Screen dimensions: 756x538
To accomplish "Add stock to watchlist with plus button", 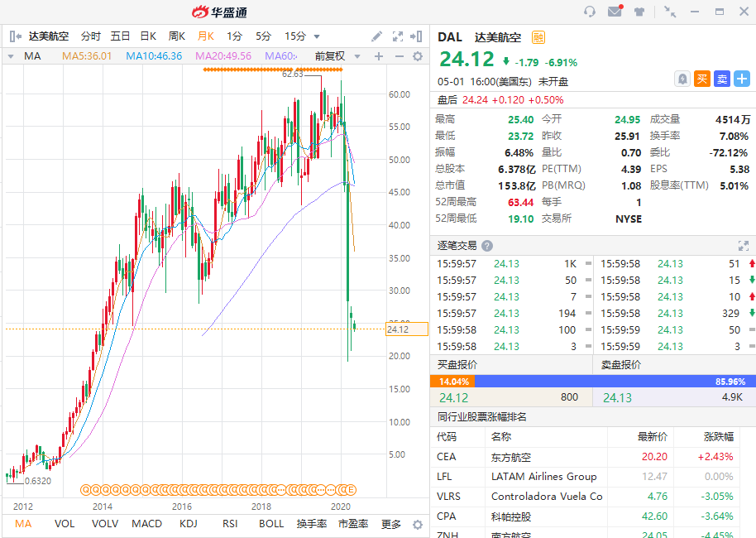I will (742, 79).
